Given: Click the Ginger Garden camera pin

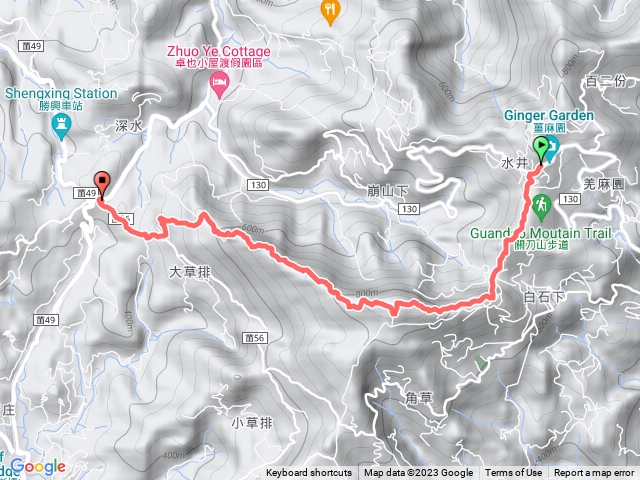Looking at the screenshot, I should point(552,149).
